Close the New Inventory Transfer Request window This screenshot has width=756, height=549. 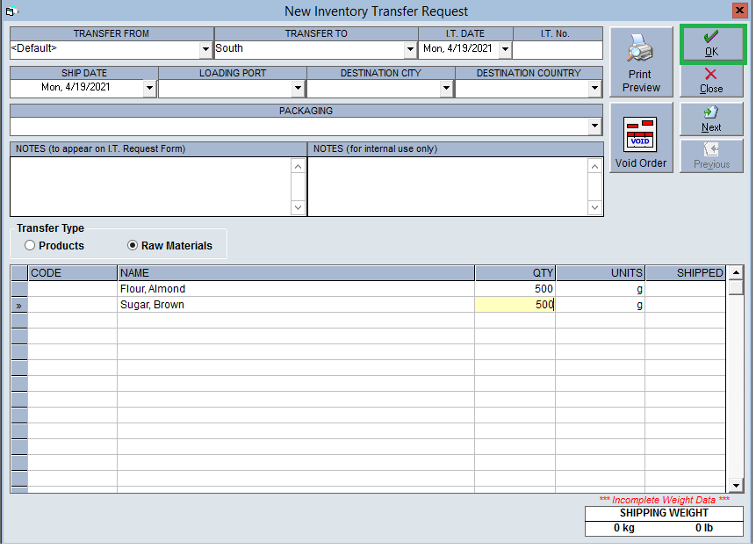click(742, 11)
